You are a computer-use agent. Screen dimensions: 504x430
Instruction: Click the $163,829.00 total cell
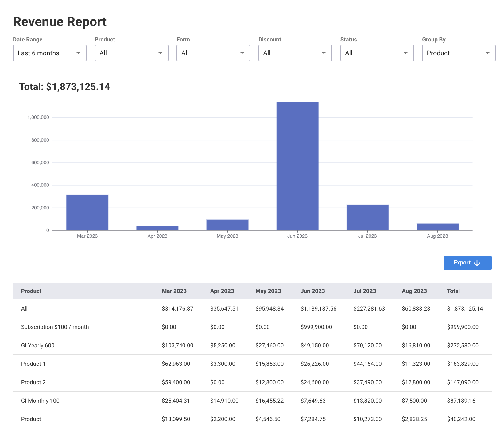point(463,364)
